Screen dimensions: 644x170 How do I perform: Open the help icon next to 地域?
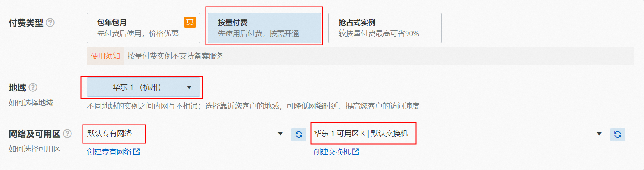(x=33, y=87)
